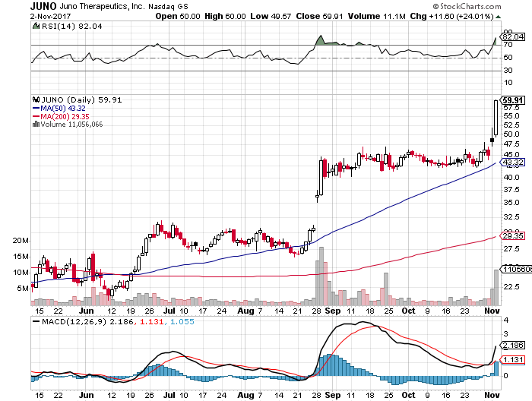The image size is (532, 401).
Task: Click the 29.35 red price axis tag
Action: tap(514, 237)
